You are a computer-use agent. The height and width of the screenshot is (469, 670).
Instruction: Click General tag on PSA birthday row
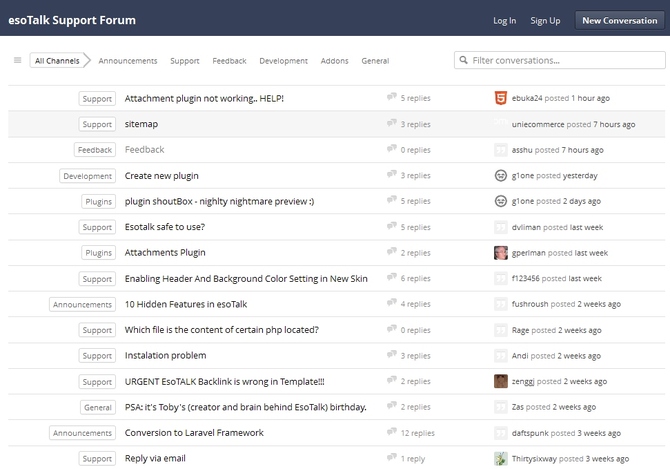[98, 407]
